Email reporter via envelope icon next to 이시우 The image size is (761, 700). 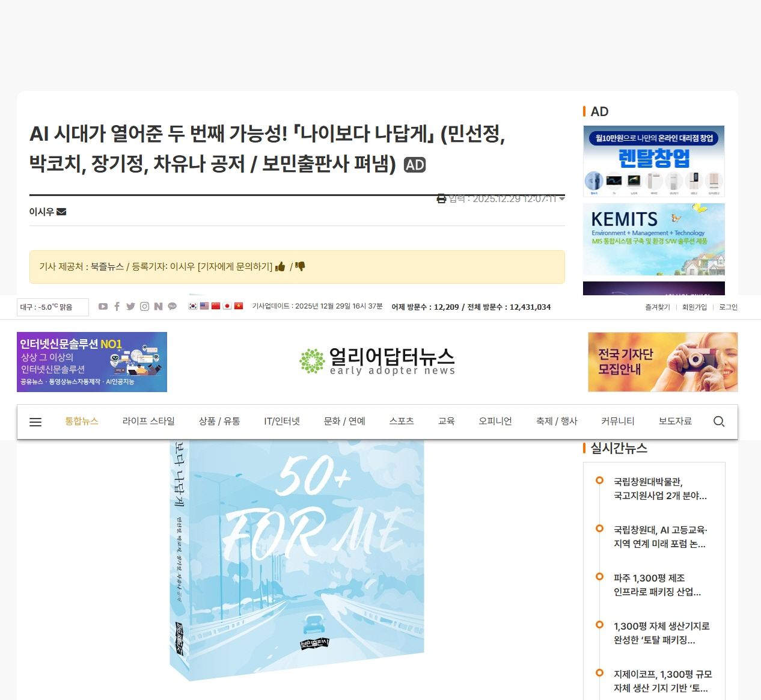(x=61, y=212)
